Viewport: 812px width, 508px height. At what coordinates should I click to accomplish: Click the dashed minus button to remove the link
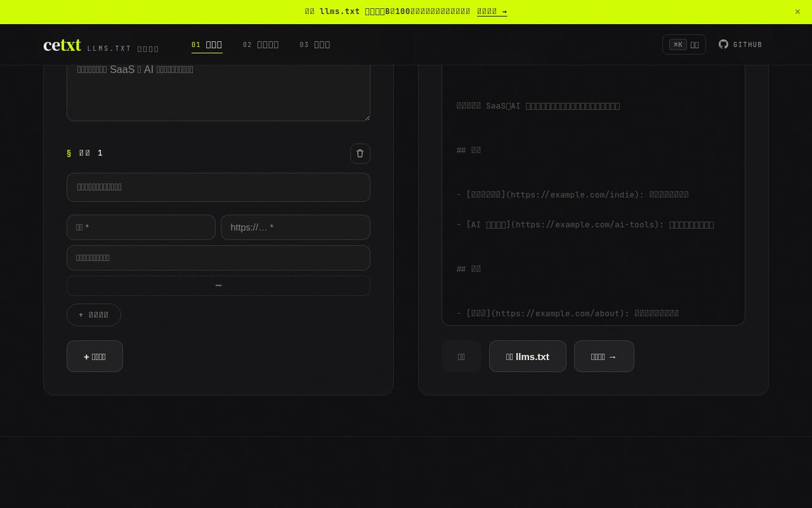(218, 286)
